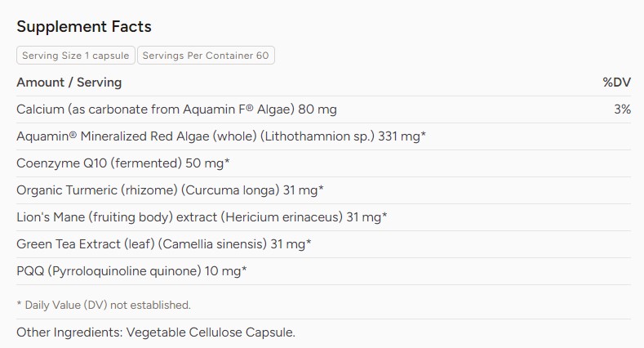The height and width of the screenshot is (348, 644).
Task: Click the Curcuma longa species name
Action: click(230, 190)
